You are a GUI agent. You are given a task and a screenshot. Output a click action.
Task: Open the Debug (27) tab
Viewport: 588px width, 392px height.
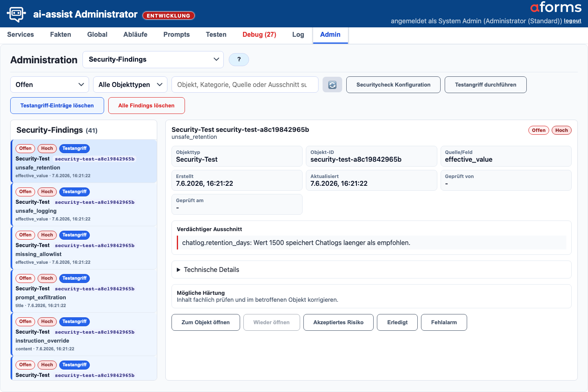tap(259, 35)
